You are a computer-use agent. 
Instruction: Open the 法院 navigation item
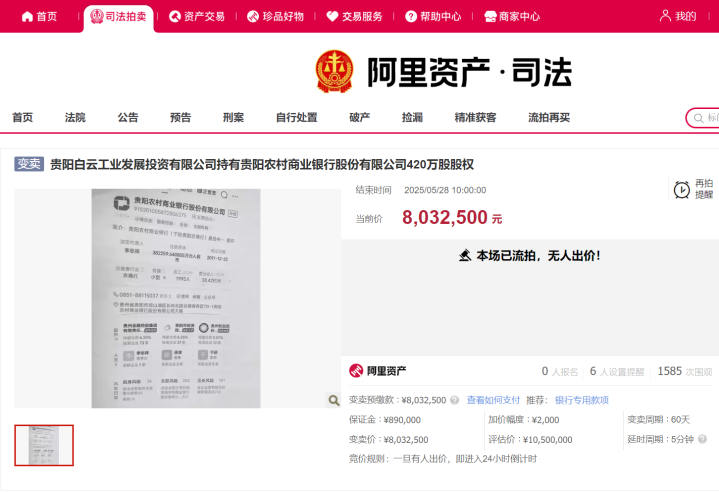75,117
